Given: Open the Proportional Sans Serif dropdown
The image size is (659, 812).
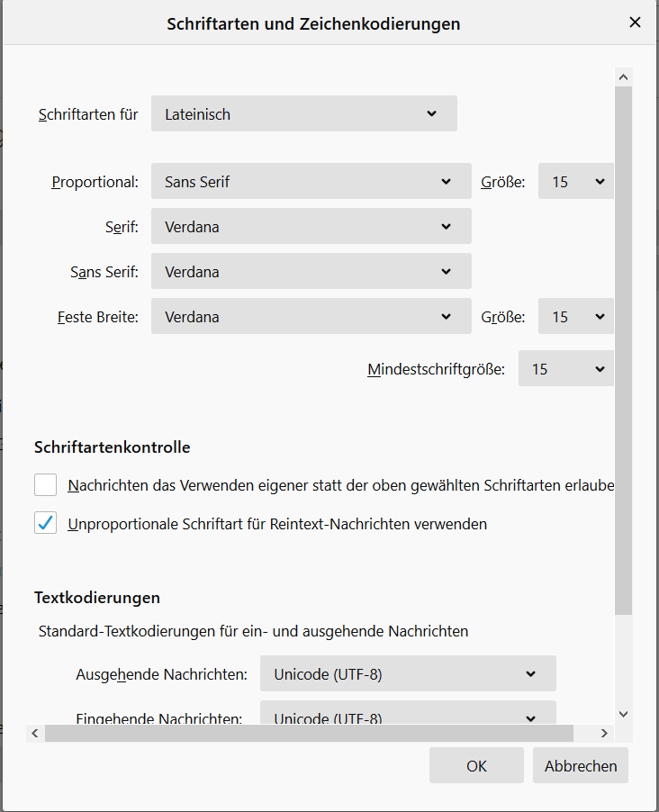Looking at the screenshot, I should point(311,181).
